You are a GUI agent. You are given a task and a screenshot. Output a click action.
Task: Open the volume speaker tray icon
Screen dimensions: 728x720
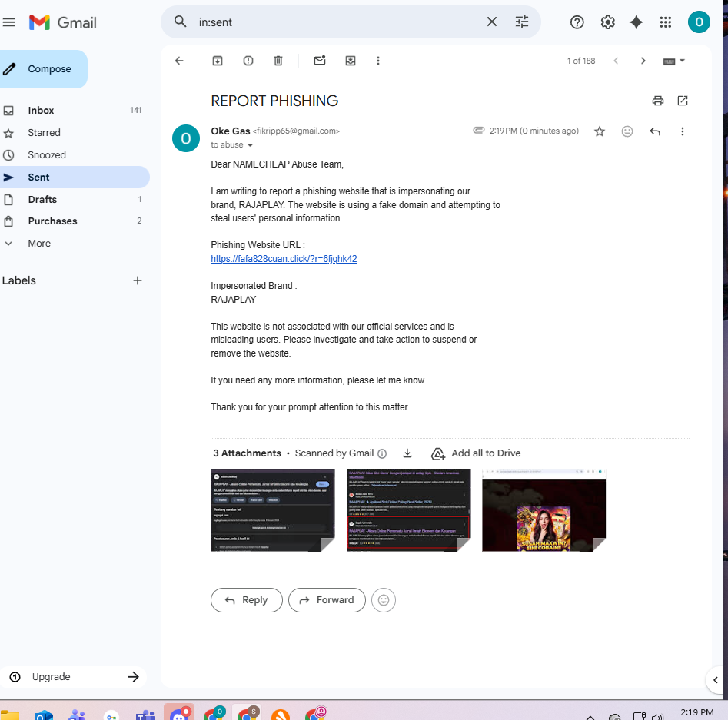pyautogui.click(x=657, y=716)
